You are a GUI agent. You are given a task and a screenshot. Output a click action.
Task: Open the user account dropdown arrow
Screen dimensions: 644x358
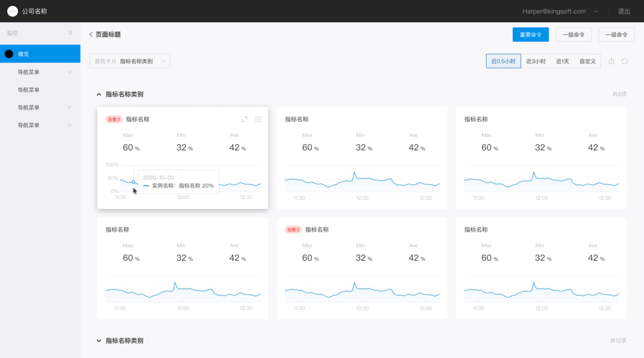pos(596,11)
